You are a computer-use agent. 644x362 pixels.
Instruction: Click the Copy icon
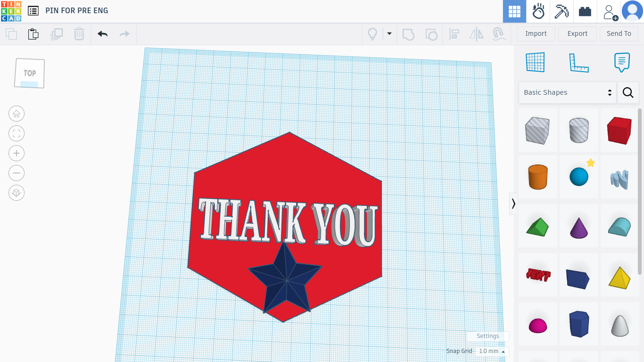click(11, 34)
